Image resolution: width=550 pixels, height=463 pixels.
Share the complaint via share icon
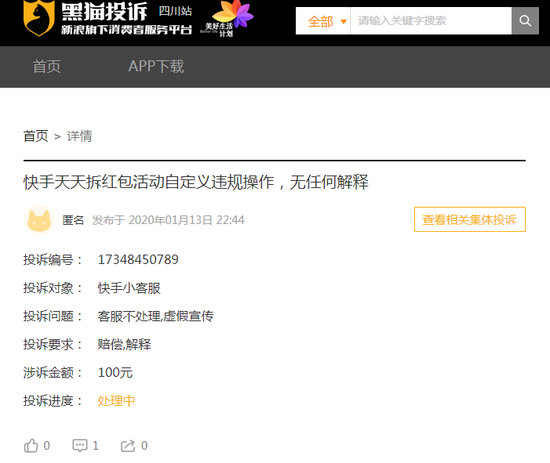click(128, 446)
